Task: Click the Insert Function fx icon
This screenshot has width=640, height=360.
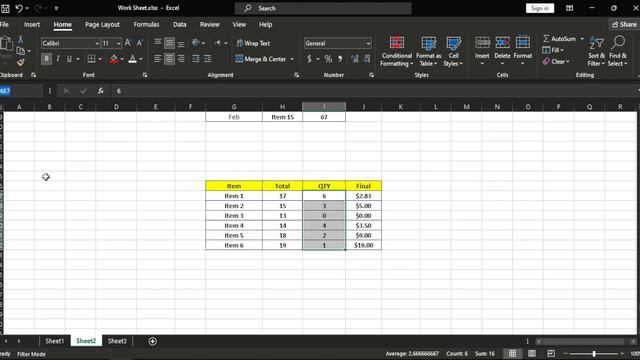Action: pos(100,91)
